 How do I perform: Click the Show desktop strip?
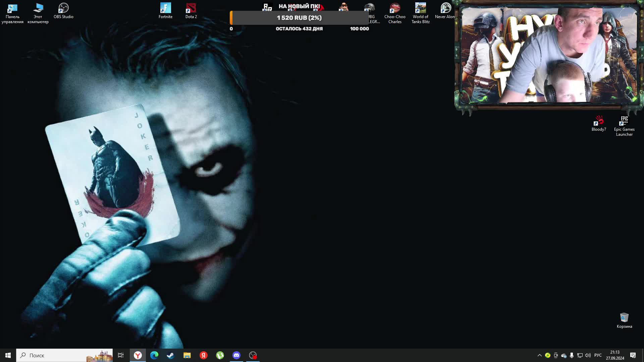click(x=643, y=355)
